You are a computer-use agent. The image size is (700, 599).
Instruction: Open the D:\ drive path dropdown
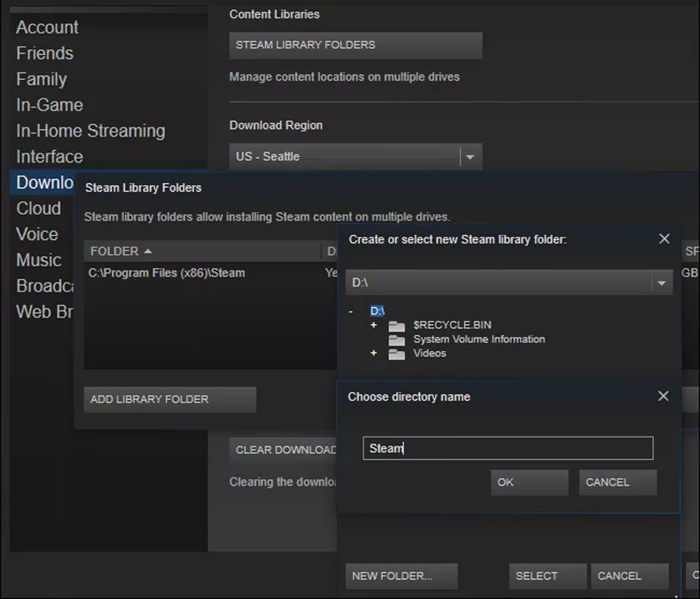pyautogui.click(x=661, y=283)
